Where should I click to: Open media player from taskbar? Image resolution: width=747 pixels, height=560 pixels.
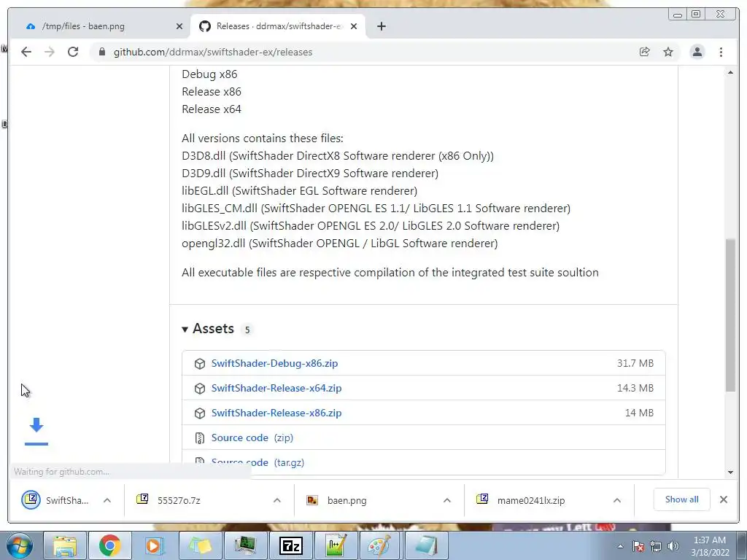coord(154,545)
